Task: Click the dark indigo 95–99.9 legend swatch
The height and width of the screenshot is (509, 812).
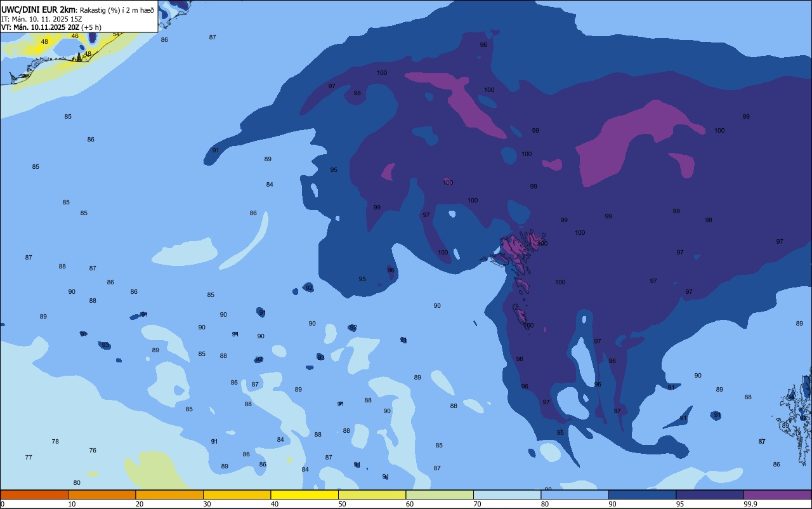Action: pos(710,494)
